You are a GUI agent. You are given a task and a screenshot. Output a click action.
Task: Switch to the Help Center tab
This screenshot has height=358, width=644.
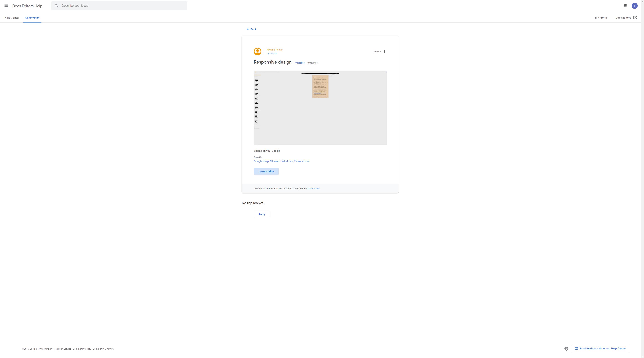point(12,18)
